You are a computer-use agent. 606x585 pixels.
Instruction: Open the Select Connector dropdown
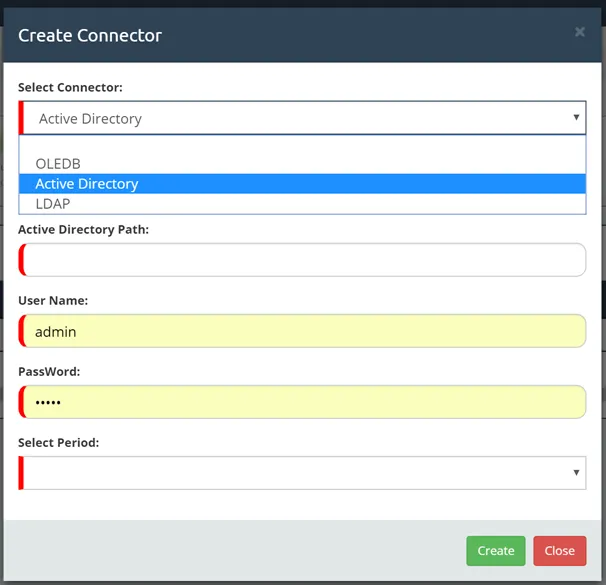click(x=302, y=118)
